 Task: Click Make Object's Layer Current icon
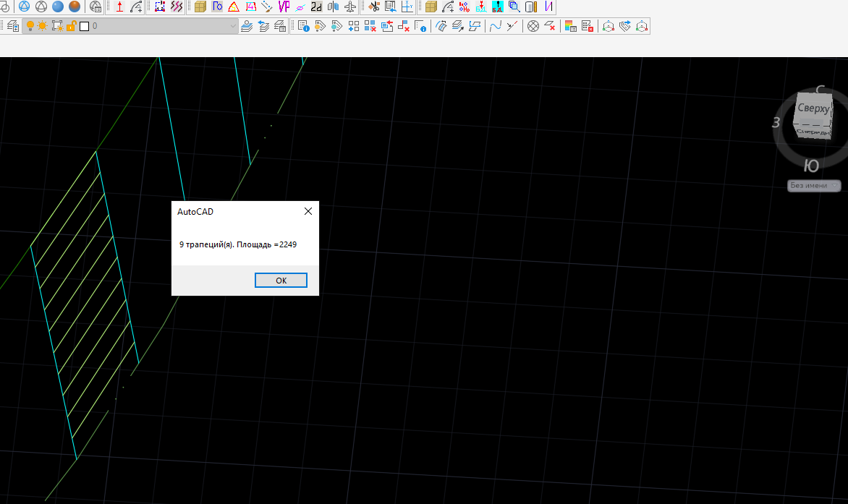pyautogui.click(x=247, y=26)
